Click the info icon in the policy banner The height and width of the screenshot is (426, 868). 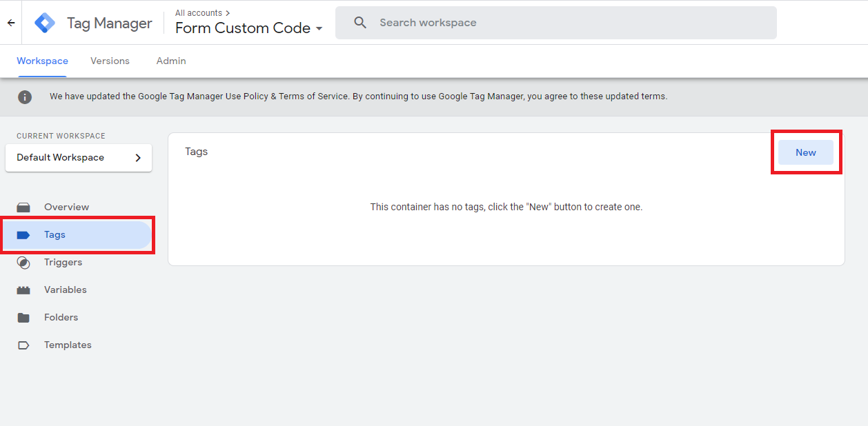click(x=25, y=97)
